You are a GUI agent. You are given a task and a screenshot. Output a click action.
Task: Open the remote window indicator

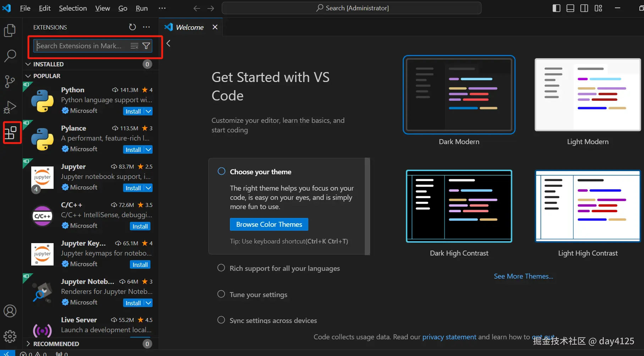[7, 353]
